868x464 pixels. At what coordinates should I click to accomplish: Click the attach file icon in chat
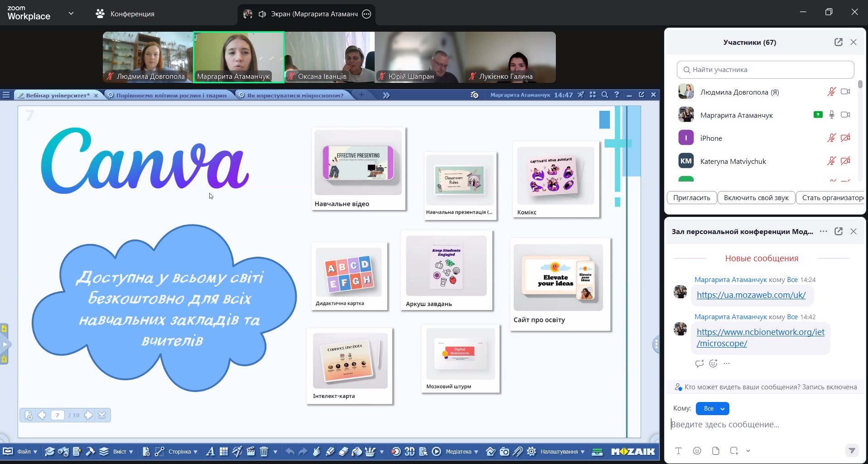(716, 450)
